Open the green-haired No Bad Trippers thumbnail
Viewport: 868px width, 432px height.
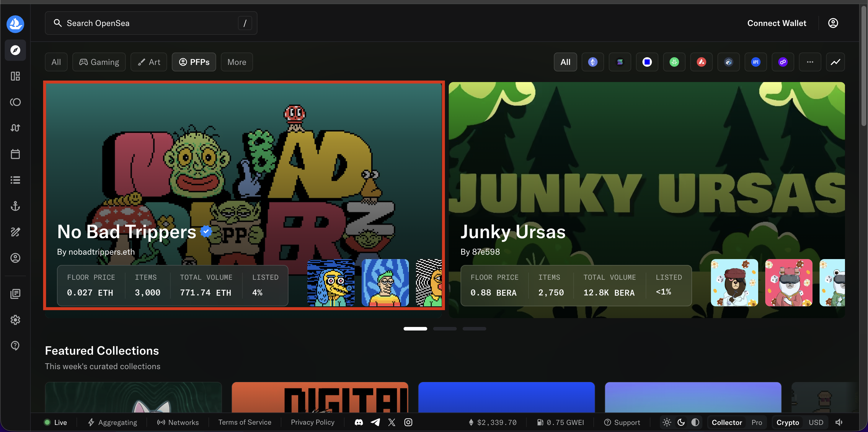385,282
